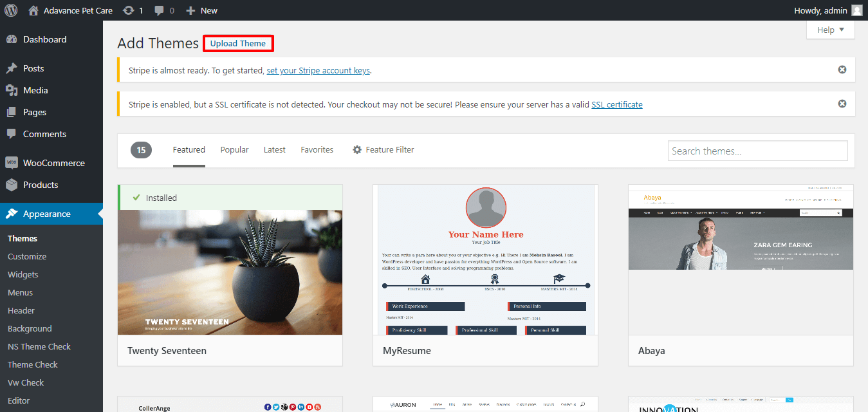Click the admin avatar icon
868x412 pixels.
(x=856, y=10)
